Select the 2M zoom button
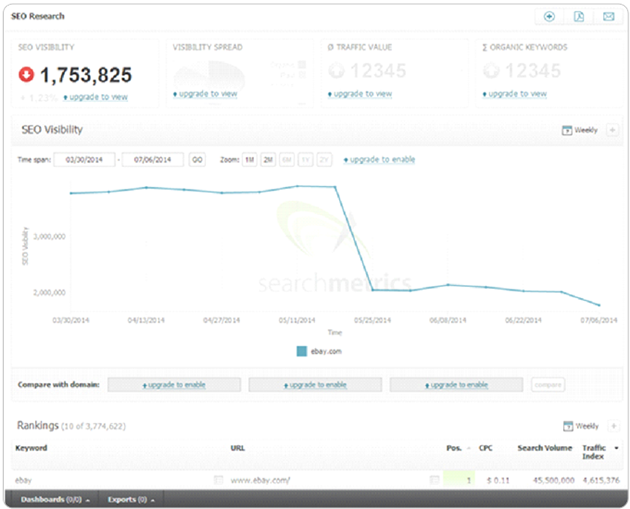The width and height of the screenshot is (630, 509). [x=268, y=159]
